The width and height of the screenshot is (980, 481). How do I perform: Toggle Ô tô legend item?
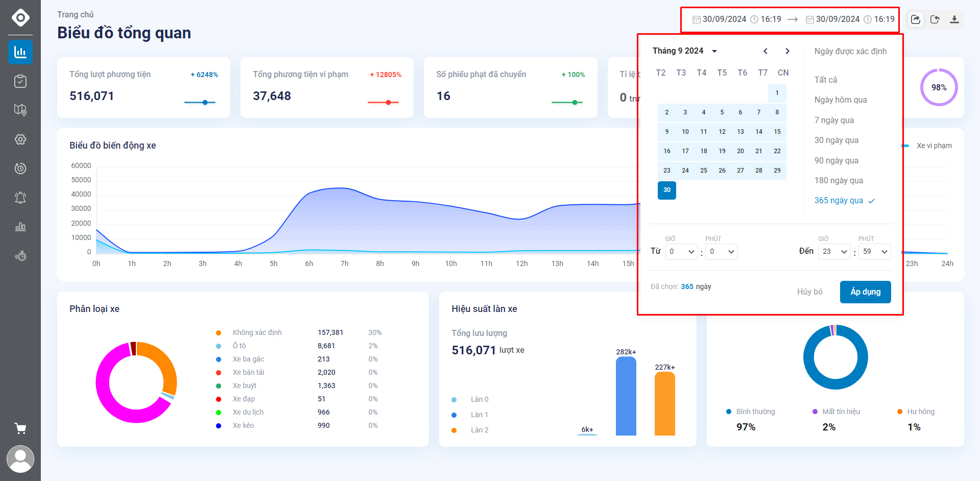click(239, 346)
